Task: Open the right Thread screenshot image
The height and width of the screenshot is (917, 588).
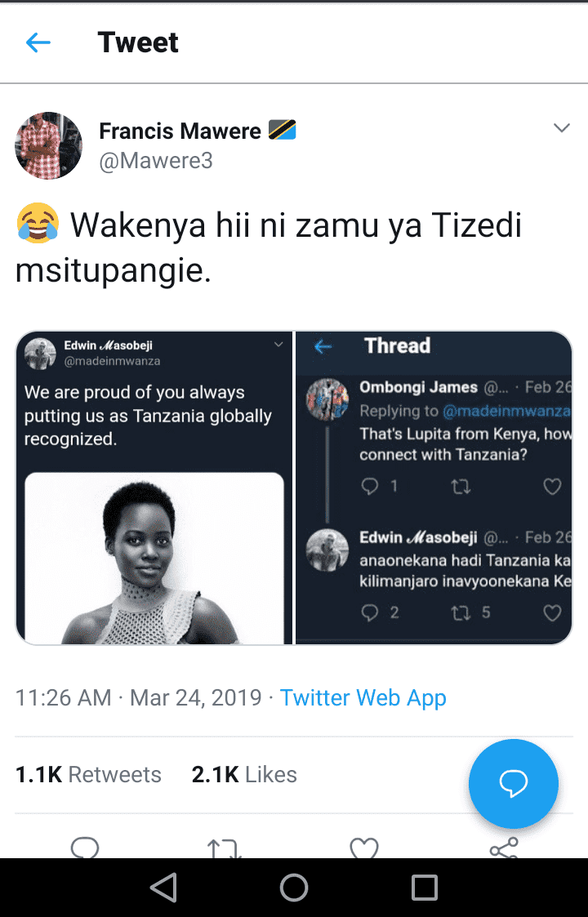Action: (x=434, y=487)
